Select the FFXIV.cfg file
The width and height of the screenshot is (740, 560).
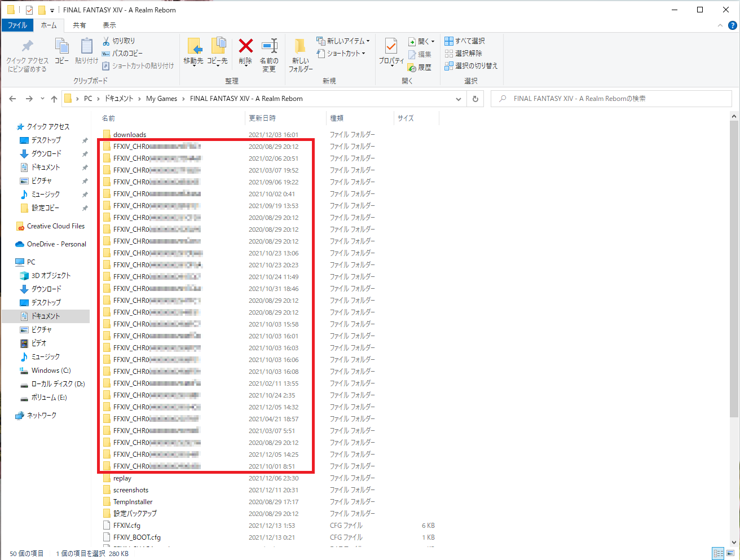click(x=126, y=526)
